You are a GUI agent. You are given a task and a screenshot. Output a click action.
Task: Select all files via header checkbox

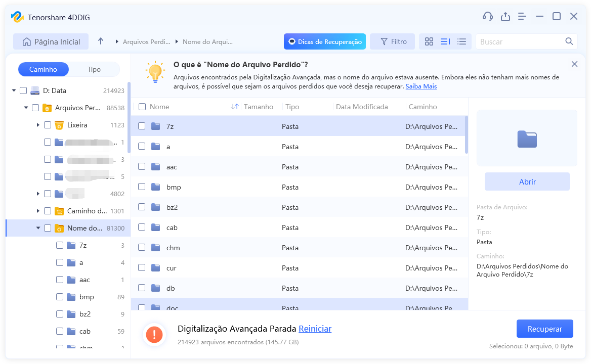(x=142, y=107)
